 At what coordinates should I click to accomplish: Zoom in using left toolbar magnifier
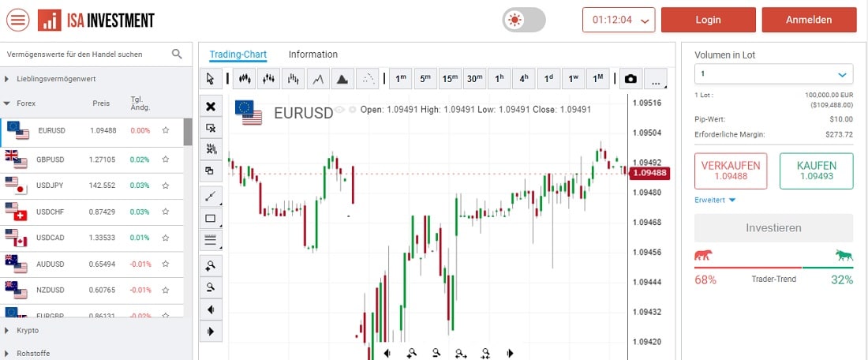point(211,264)
